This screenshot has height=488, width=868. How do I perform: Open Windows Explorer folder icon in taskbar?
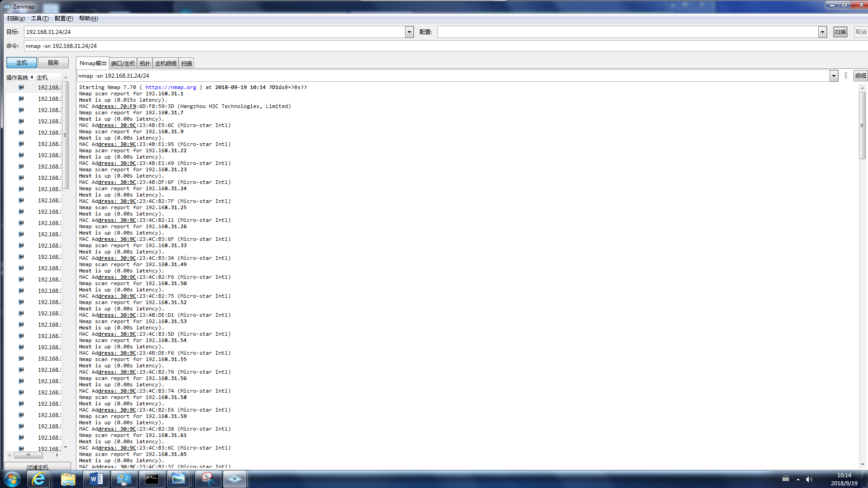(x=68, y=479)
